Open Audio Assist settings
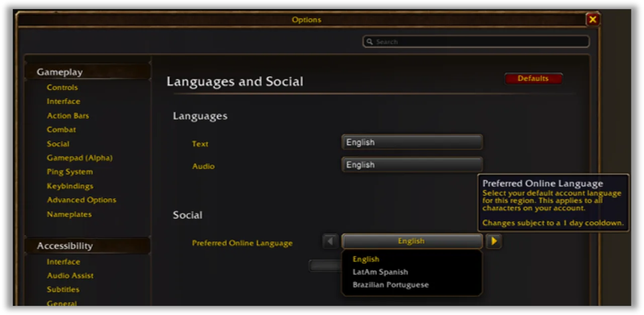 (70, 276)
